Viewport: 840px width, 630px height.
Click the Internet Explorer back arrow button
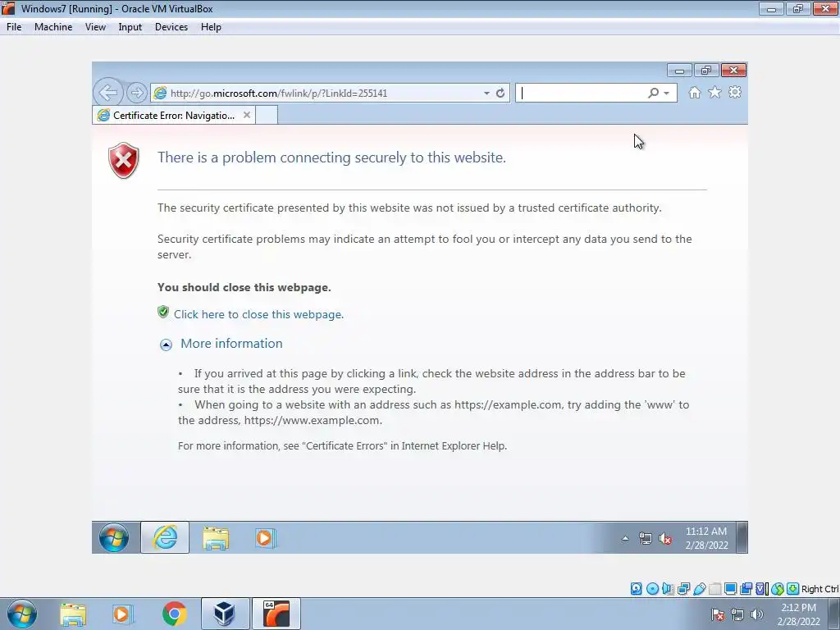[x=107, y=93]
